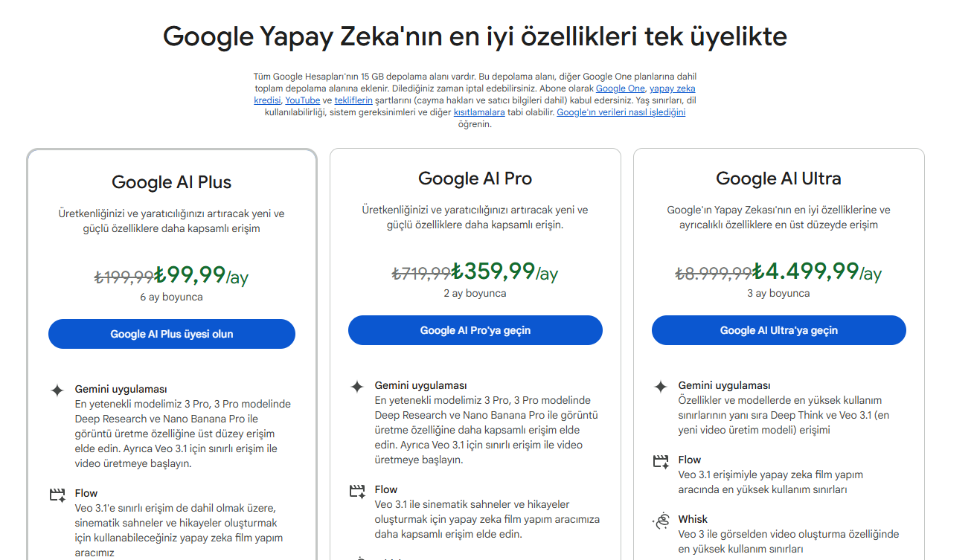Click the Flow clapperboard icon in Pro plan

coord(357,491)
